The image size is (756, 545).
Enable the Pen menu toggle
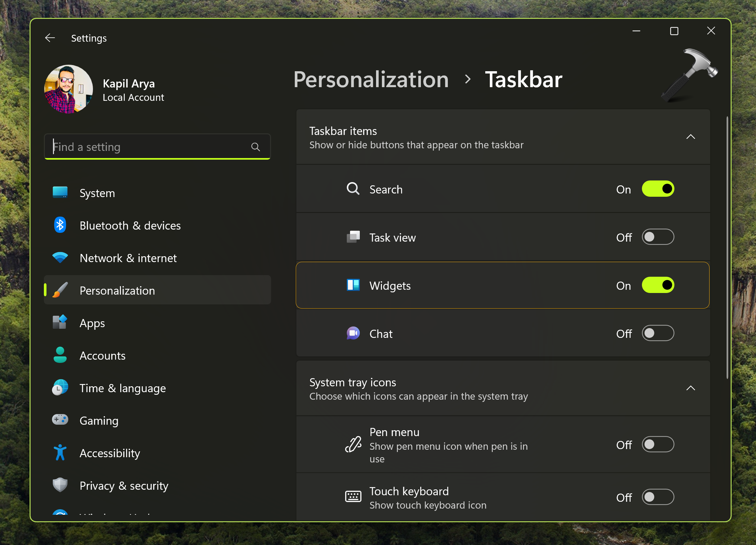click(x=658, y=445)
